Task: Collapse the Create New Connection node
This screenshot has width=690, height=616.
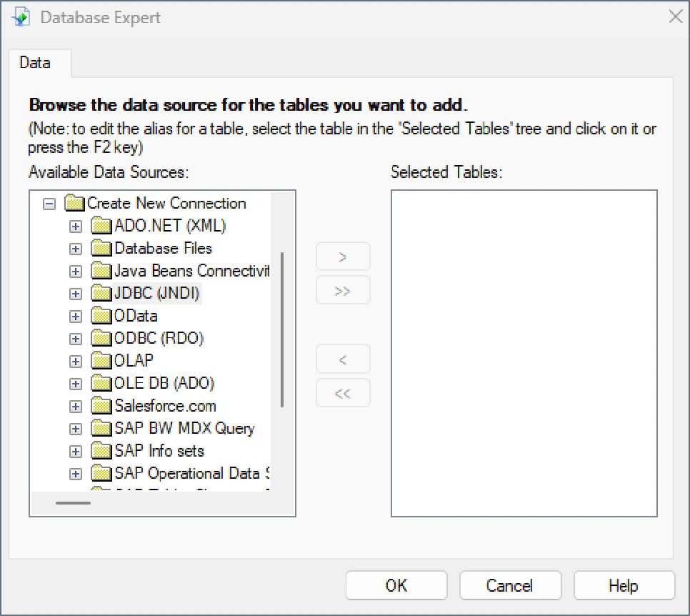Action: click(49, 203)
